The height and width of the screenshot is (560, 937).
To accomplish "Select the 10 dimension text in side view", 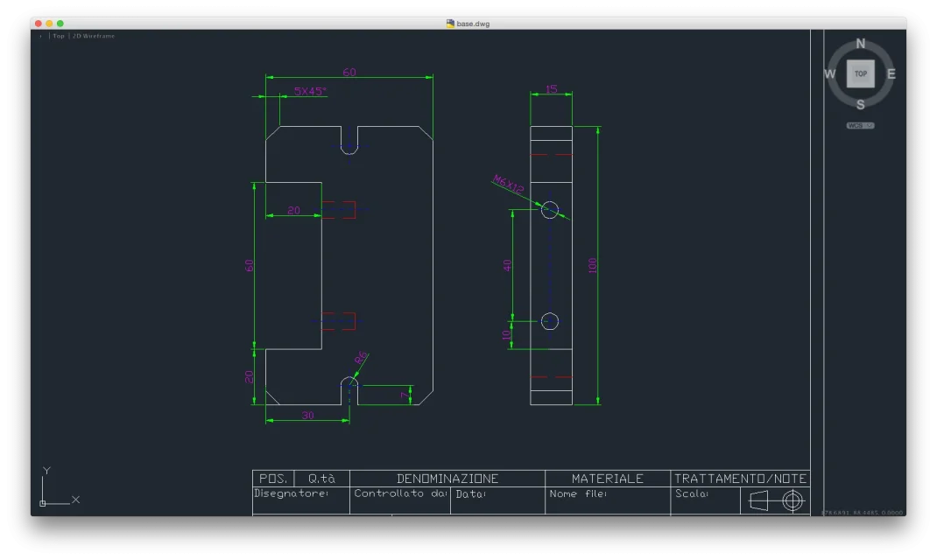I will click(x=506, y=335).
